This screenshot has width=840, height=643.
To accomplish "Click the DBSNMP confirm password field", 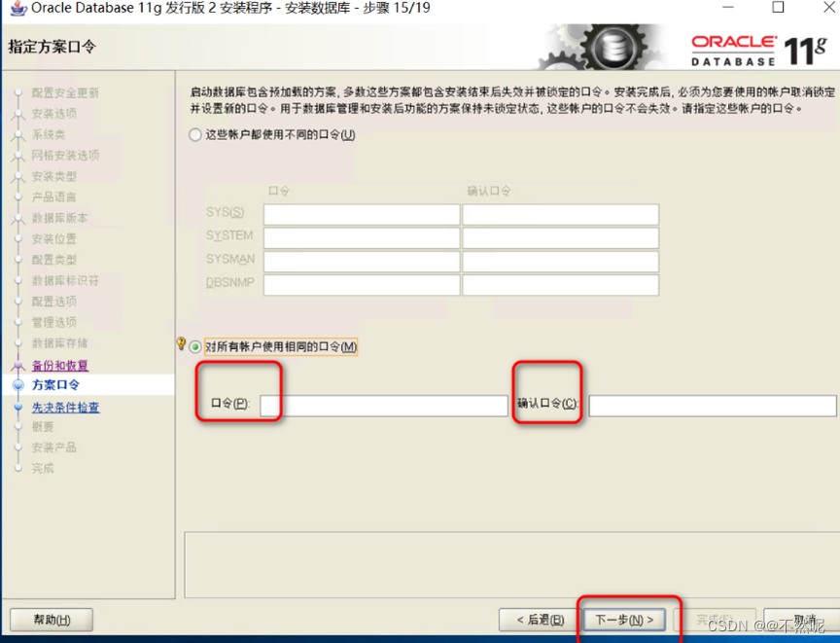I will [x=560, y=285].
